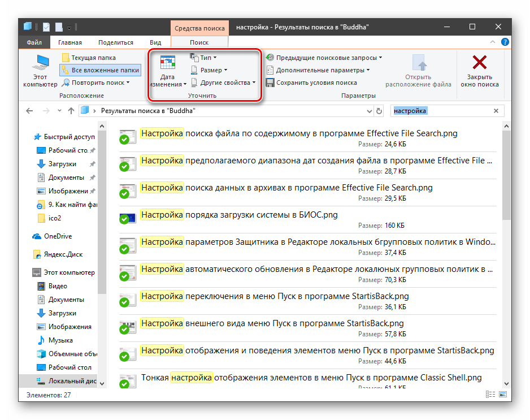The width and height of the screenshot is (530, 420).
Task: Open the help question mark icon
Action: [x=505, y=42]
